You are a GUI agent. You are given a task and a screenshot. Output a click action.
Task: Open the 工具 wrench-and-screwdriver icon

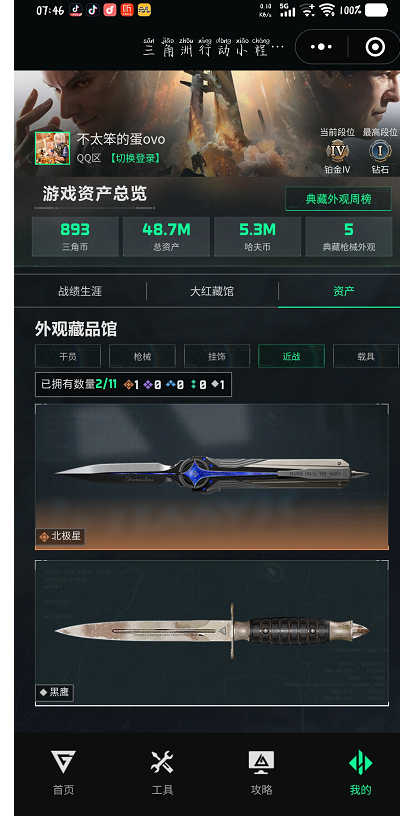click(162, 762)
